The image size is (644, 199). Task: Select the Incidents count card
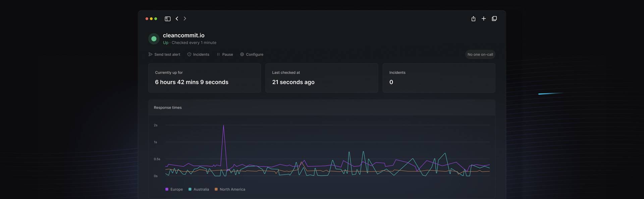[x=439, y=78]
